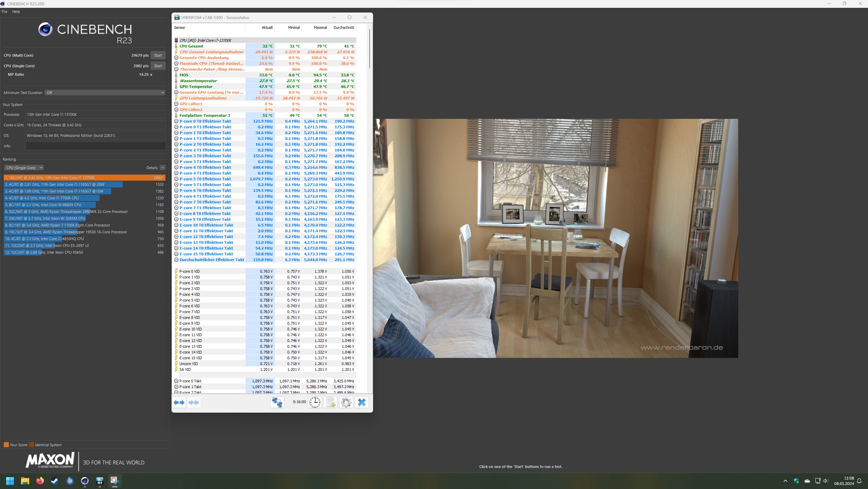868x489 pixels.
Task: Start logging with sheet-plus icon
Action: (330, 402)
